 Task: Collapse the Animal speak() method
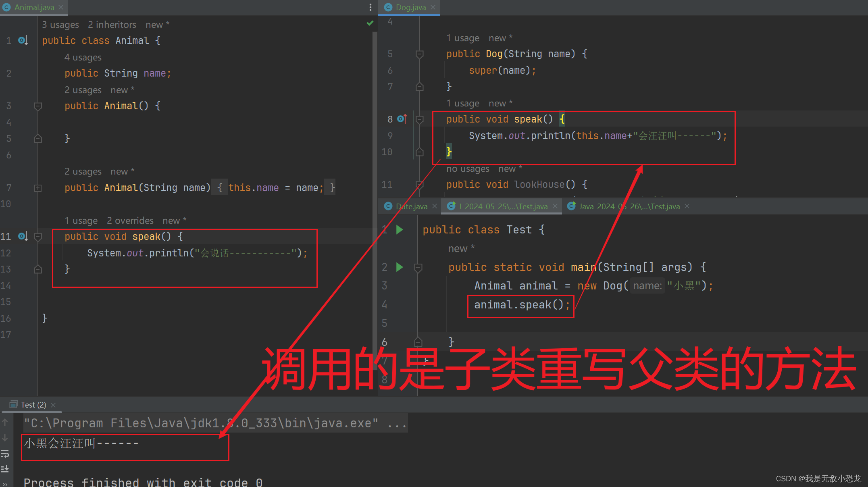38,237
